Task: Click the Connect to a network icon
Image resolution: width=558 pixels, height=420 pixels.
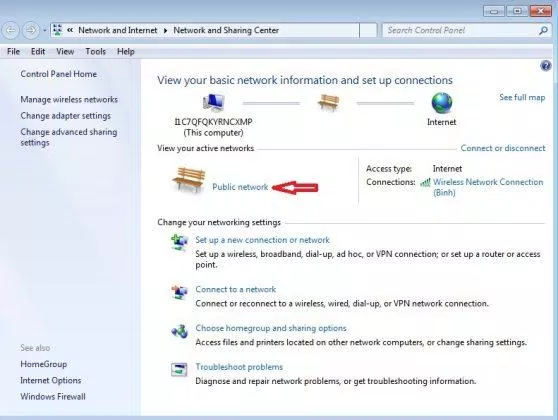Action: click(179, 292)
